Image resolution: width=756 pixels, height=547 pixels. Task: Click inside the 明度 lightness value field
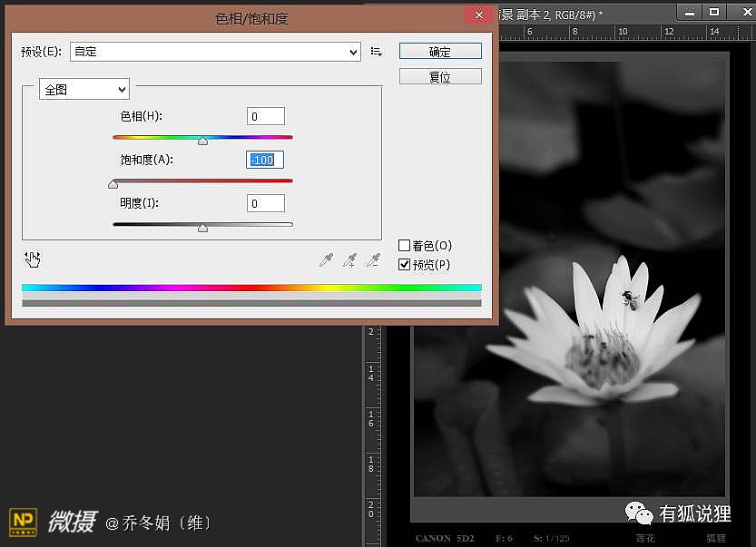(266, 203)
